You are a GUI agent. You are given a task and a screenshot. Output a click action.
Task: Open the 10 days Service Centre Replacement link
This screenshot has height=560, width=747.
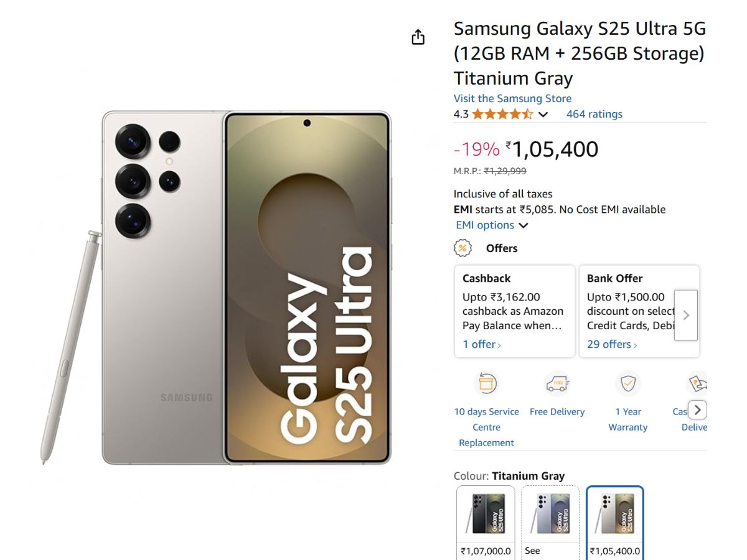[486, 427]
